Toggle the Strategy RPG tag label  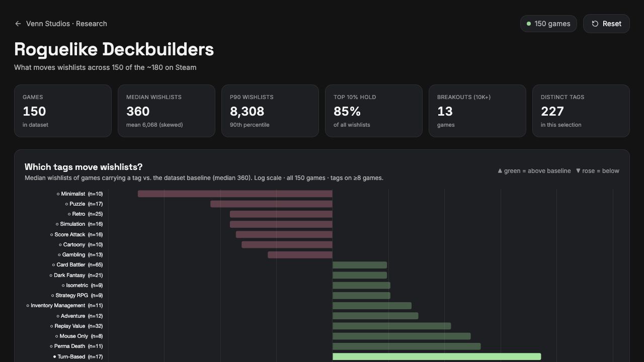pyautogui.click(x=77, y=295)
